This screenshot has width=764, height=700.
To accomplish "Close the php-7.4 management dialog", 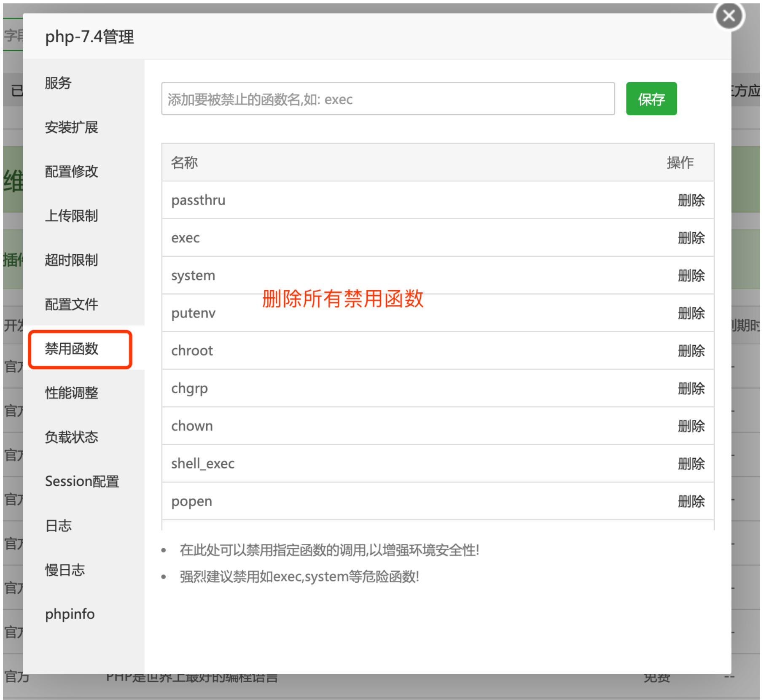I will coord(728,16).
